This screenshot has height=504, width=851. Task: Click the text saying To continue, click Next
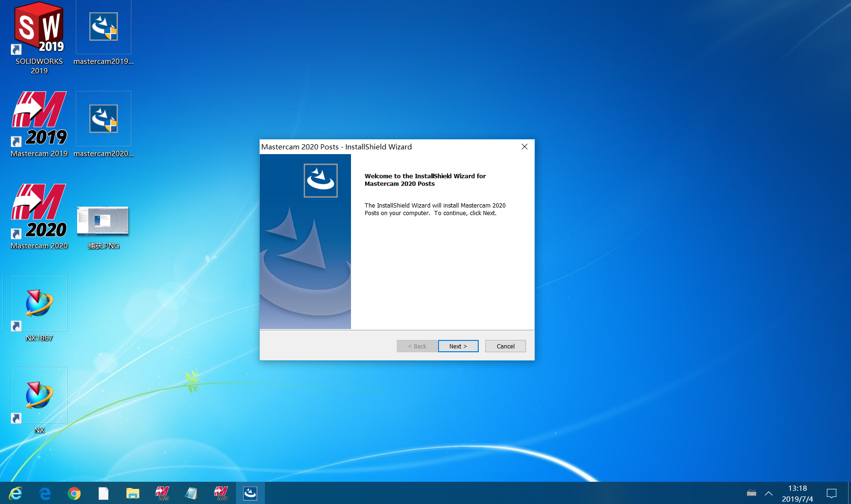[x=465, y=213]
